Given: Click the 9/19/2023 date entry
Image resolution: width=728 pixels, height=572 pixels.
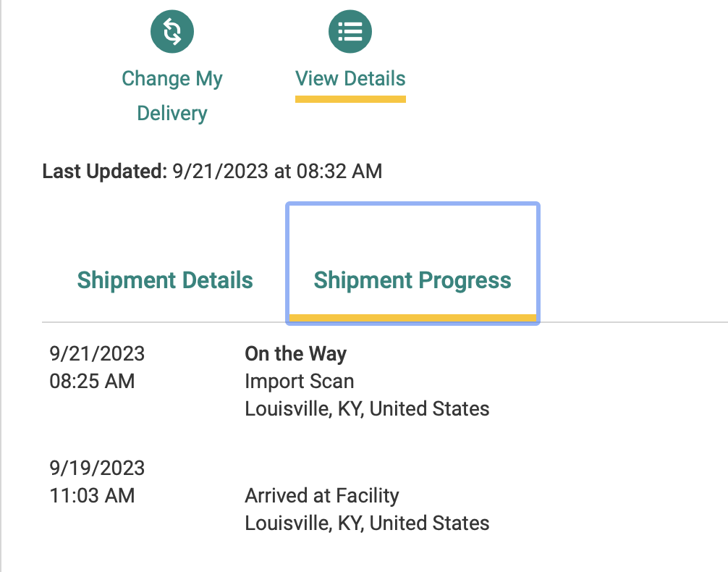Looking at the screenshot, I should [97, 468].
